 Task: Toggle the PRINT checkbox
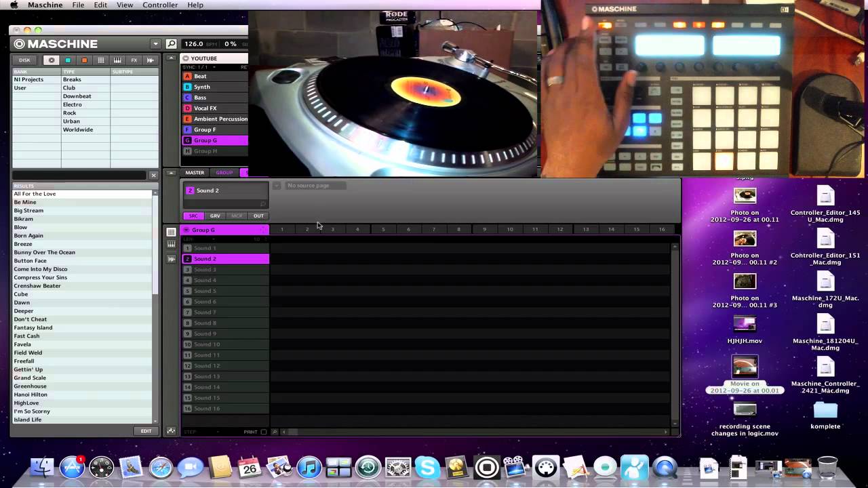(x=264, y=432)
